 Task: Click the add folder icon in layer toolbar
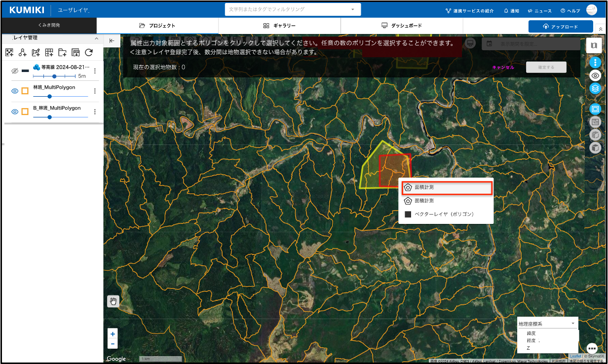(x=62, y=52)
